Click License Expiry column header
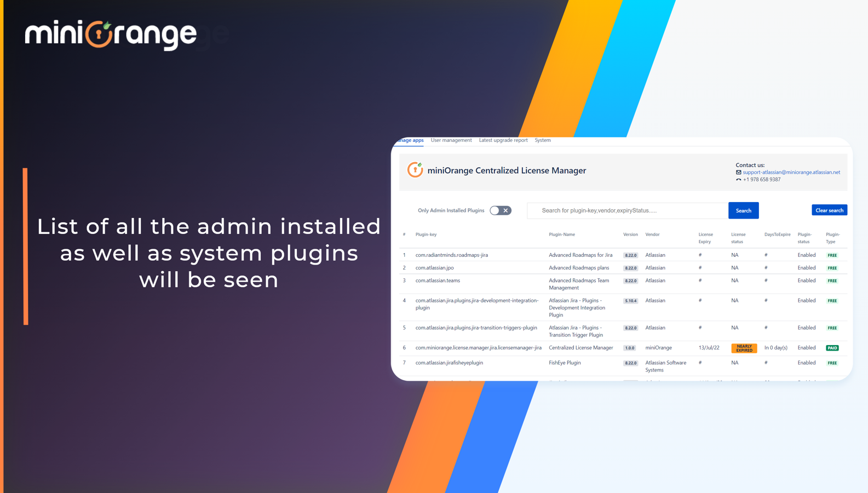Screen dimensions: 868x493 (705, 238)
